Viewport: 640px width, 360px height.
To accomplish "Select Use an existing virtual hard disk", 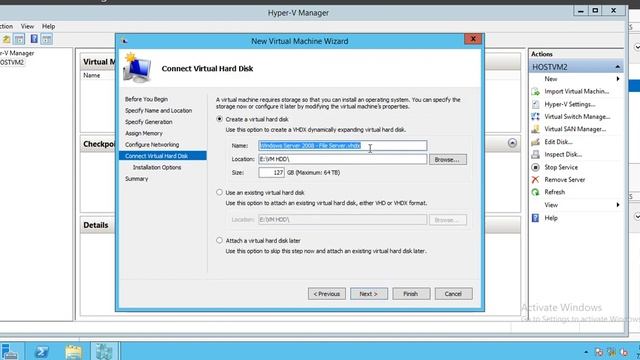I will [220, 192].
